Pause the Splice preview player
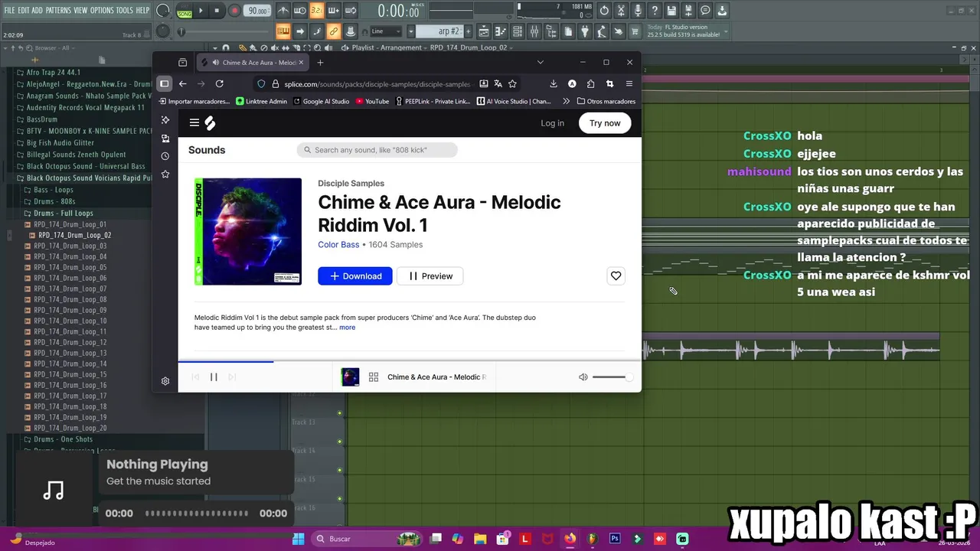The width and height of the screenshot is (980, 551). point(214,377)
